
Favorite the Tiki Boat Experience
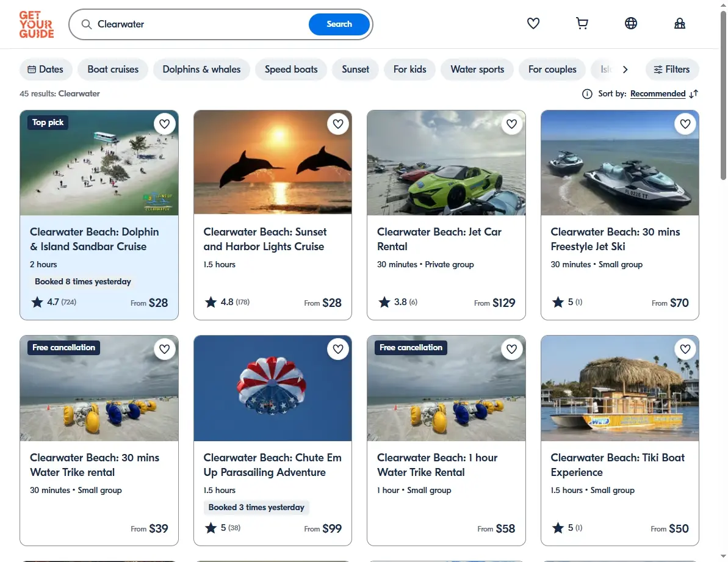(x=685, y=349)
